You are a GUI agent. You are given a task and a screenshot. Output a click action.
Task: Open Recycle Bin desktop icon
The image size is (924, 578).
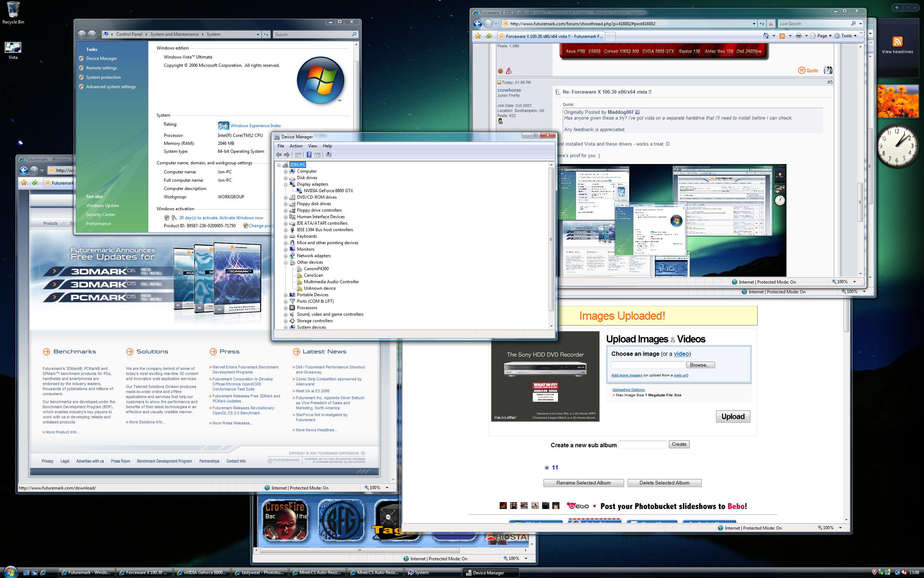tap(13, 13)
